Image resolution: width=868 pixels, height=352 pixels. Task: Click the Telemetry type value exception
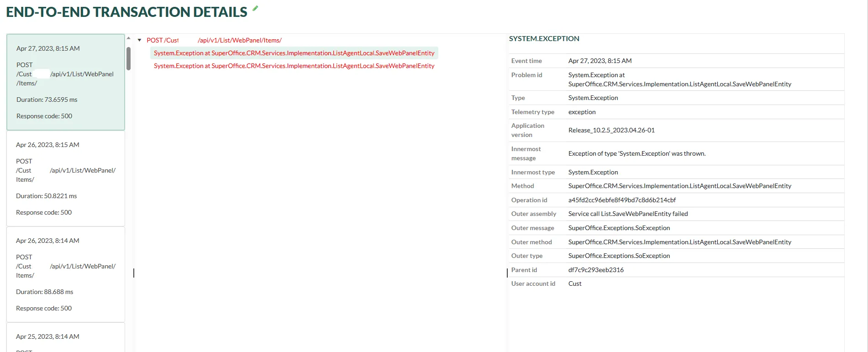[x=582, y=112]
